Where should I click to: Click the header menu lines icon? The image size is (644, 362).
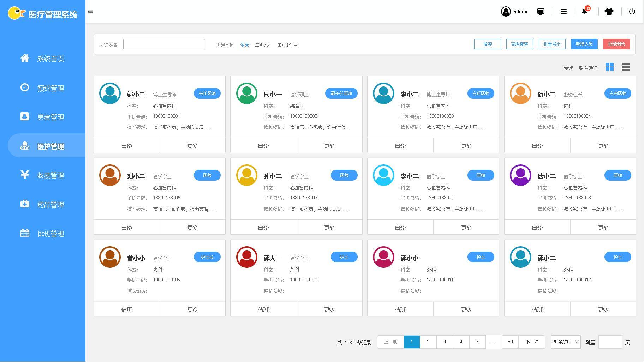point(563,12)
